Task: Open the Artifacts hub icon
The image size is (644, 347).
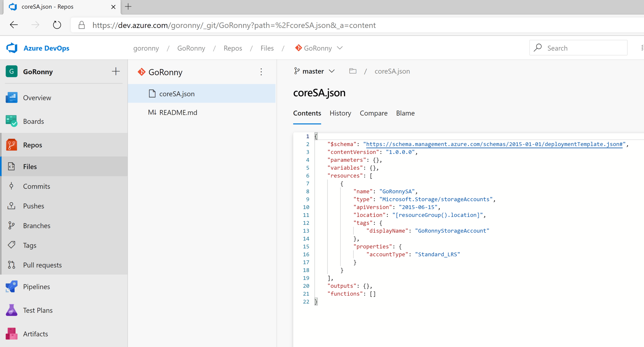Action: click(12, 334)
